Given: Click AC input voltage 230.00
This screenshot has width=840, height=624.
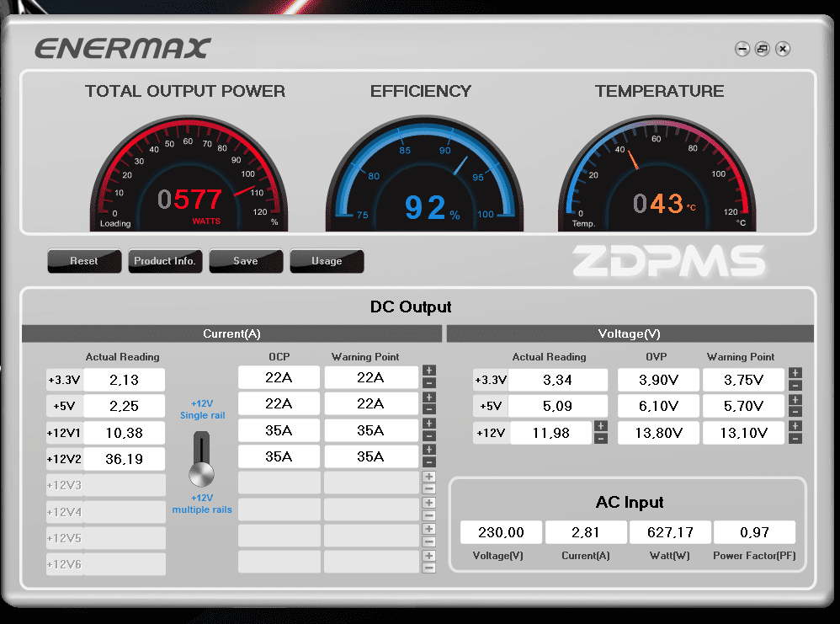Looking at the screenshot, I should [501, 532].
